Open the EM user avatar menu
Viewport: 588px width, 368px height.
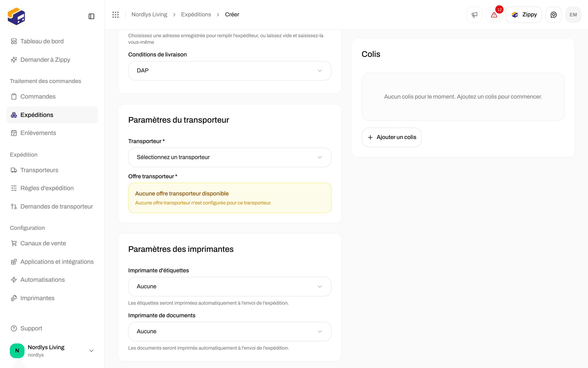click(573, 15)
